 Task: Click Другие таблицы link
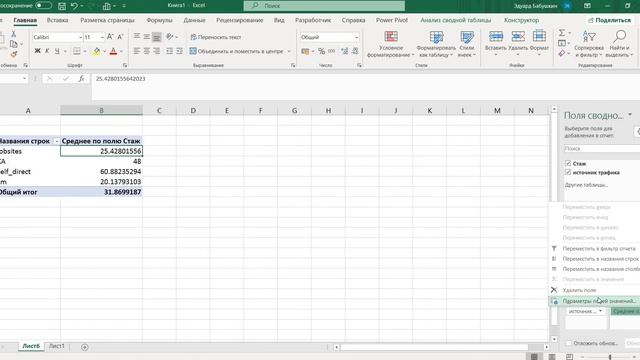(586, 185)
